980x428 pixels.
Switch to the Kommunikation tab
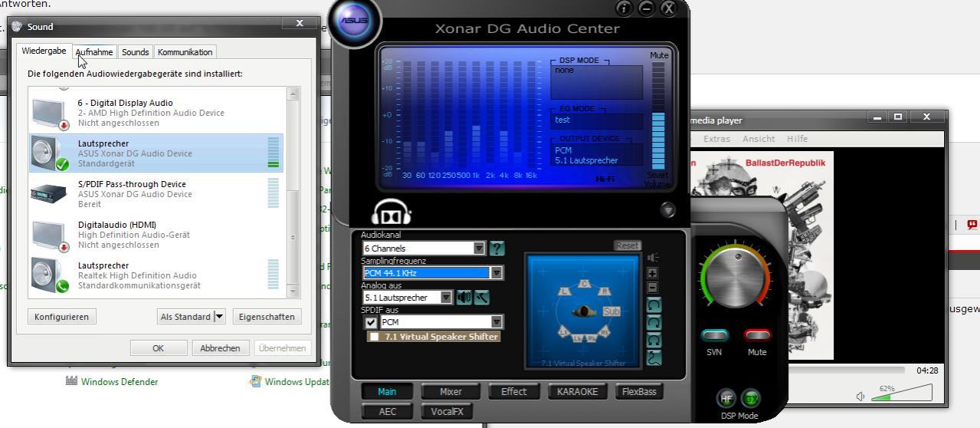185,52
